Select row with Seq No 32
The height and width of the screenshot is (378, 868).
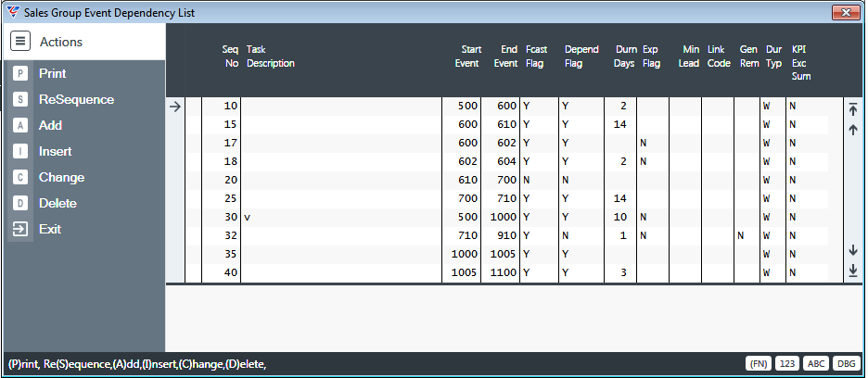tap(506, 235)
